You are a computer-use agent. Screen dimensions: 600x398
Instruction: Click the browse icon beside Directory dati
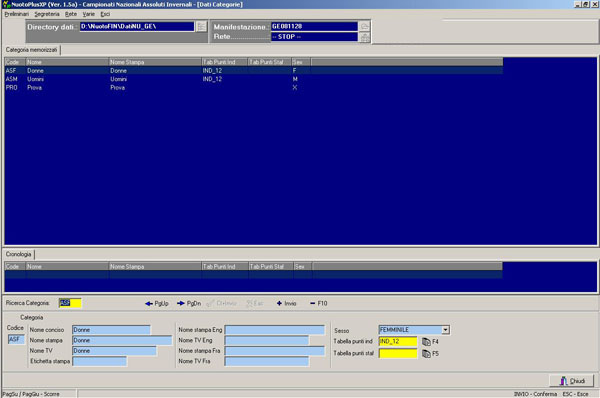(x=201, y=26)
